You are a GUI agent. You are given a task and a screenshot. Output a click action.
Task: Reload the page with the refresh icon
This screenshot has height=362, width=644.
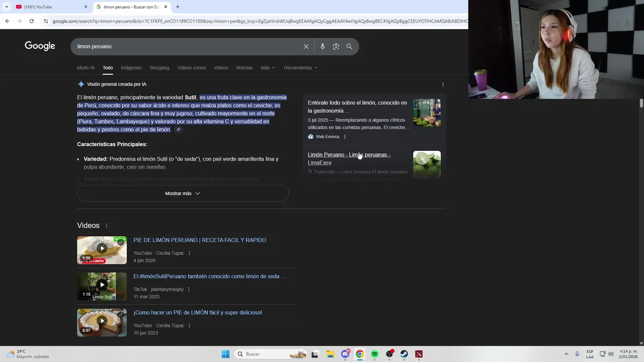(31, 21)
